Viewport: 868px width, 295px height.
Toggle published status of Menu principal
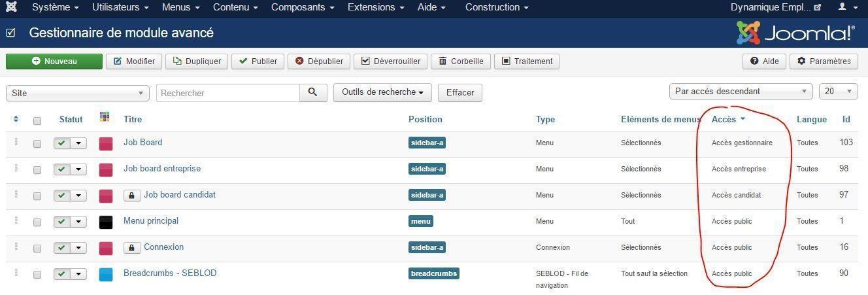[62, 222]
